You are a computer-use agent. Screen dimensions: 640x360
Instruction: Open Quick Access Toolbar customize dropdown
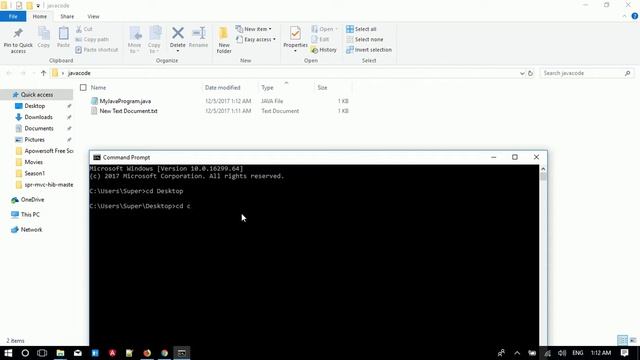click(x=38, y=6)
